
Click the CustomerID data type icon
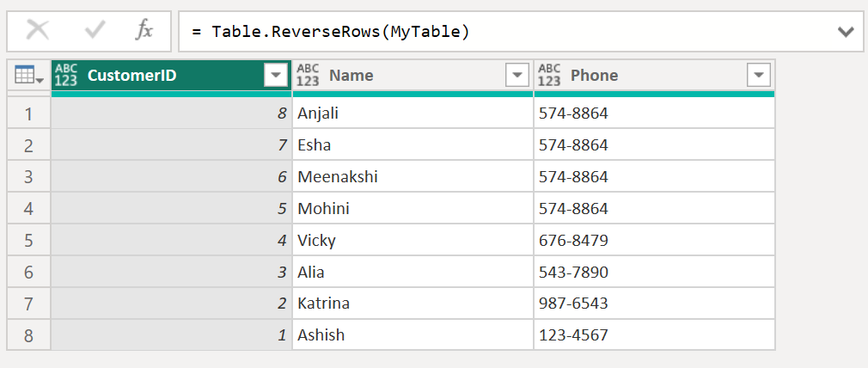(66, 76)
